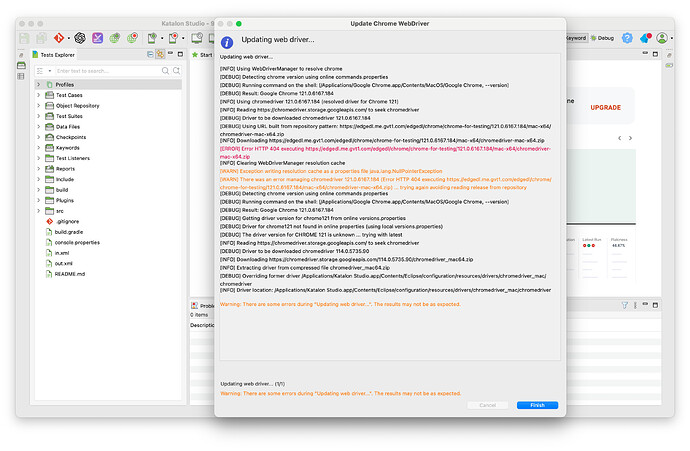Click the Record Mobile device icon

(x=173, y=38)
